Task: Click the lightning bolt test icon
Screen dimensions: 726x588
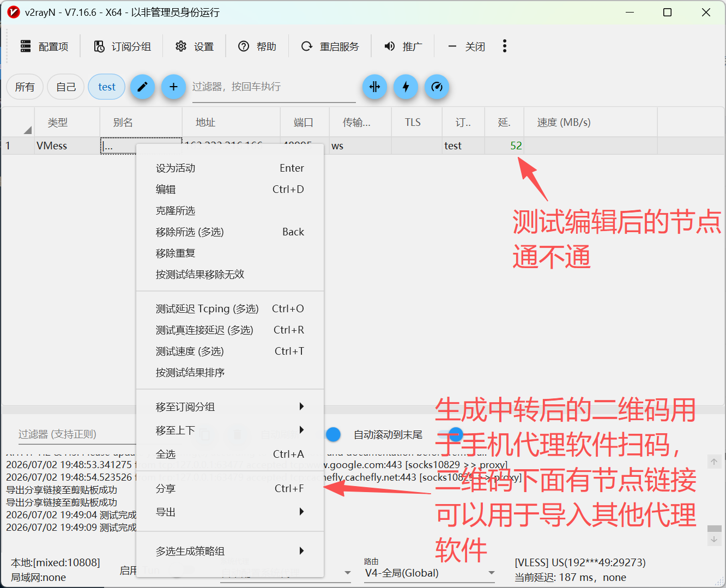Action: point(406,87)
